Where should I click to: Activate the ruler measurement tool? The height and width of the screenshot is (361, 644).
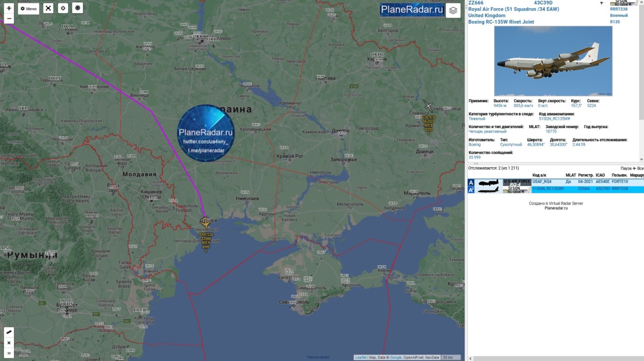[x=9, y=332]
